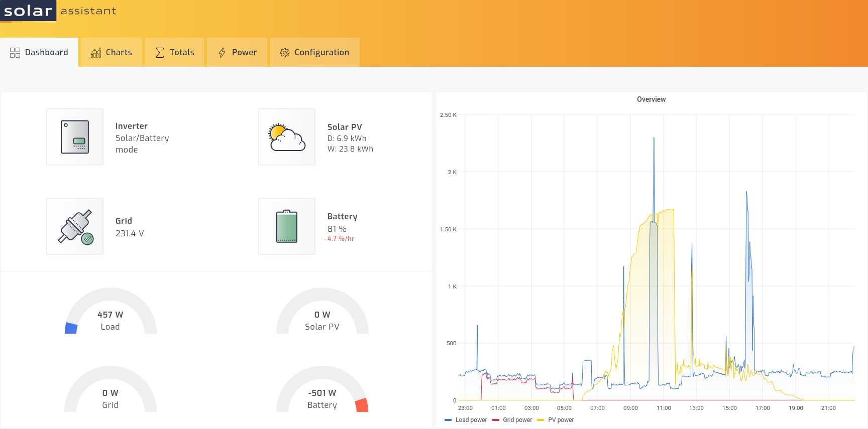Click the blue Load power legend swatch
Viewport: 868px width, 429px height.
(x=448, y=420)
